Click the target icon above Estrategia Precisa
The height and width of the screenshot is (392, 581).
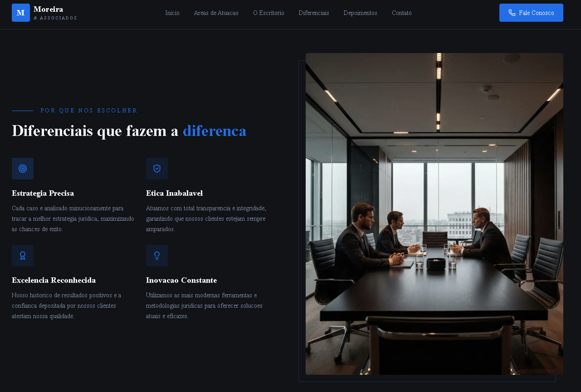23,169
